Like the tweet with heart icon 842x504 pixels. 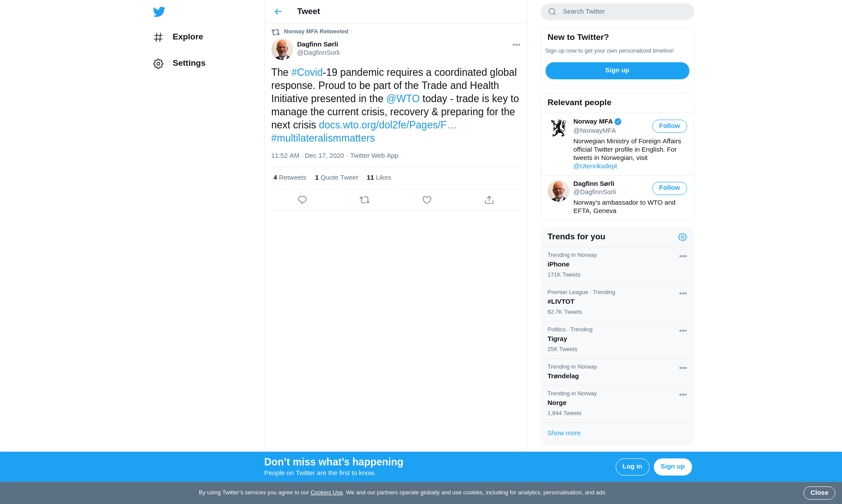[427, 200]
